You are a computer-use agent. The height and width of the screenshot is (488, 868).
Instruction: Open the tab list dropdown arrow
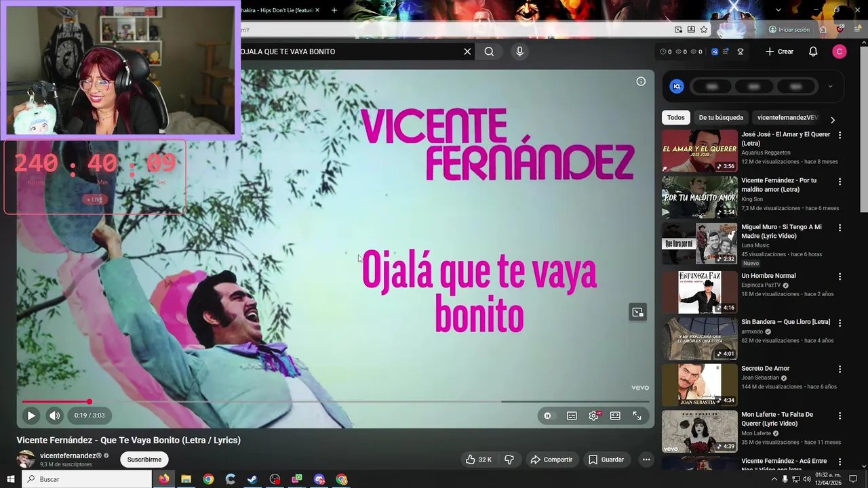[x=778, y=10]
